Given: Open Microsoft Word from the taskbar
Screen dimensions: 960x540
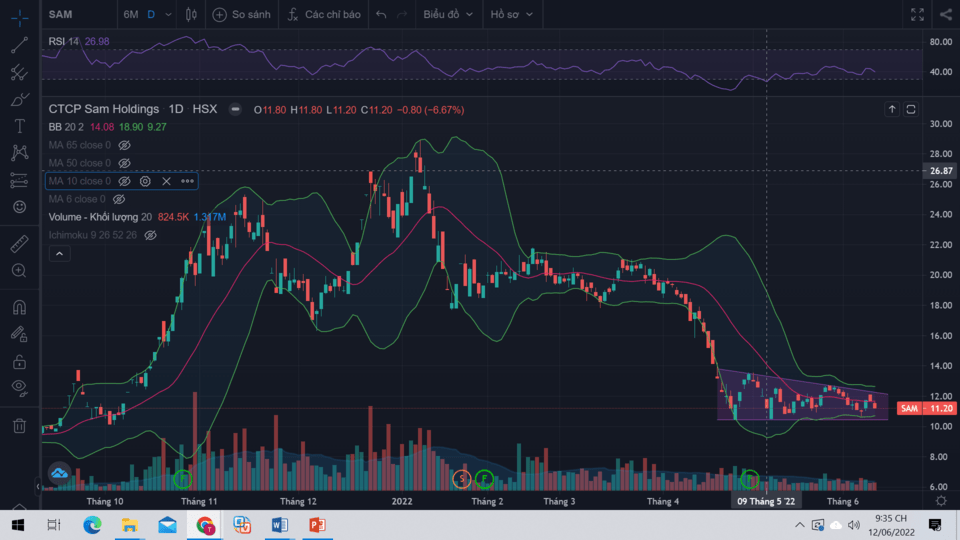Looking at the screenshot, I should pyautogui.click(x=279, y=525).
